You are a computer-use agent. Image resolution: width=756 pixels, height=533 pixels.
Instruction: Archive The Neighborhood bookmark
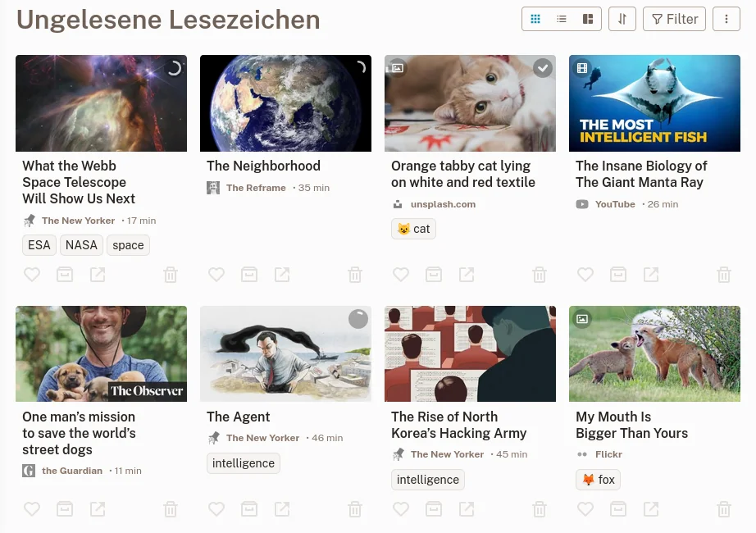tap(249, 275)
